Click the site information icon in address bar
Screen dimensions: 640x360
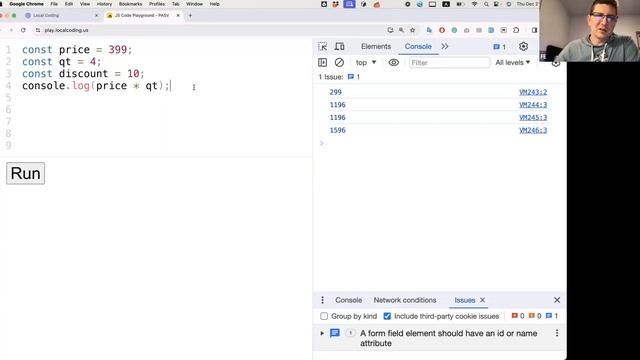coord(38,30)
